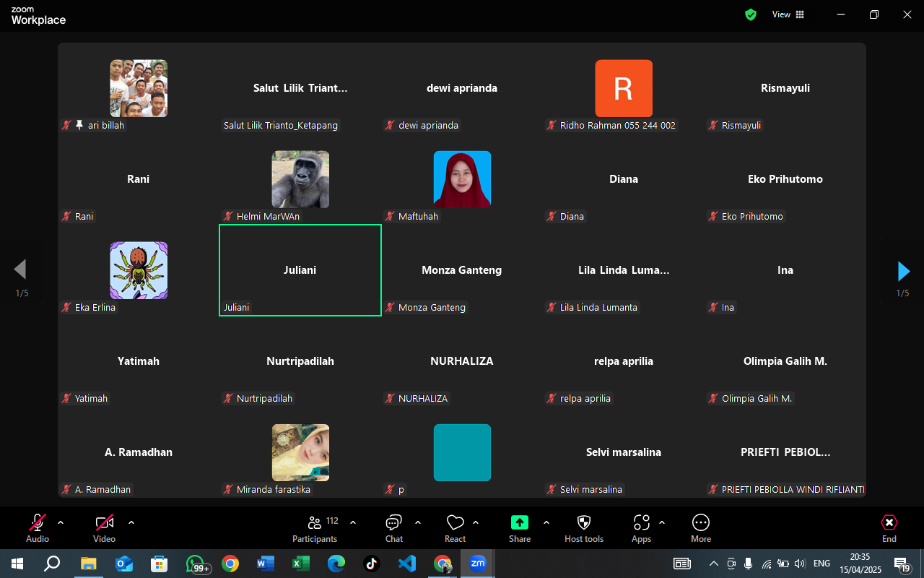
Task: Open the View layout menu
Action: (788, 14)
